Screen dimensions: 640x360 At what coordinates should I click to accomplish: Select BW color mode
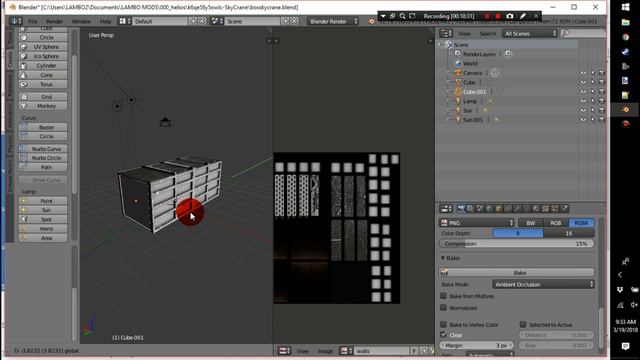coord(531,223)
